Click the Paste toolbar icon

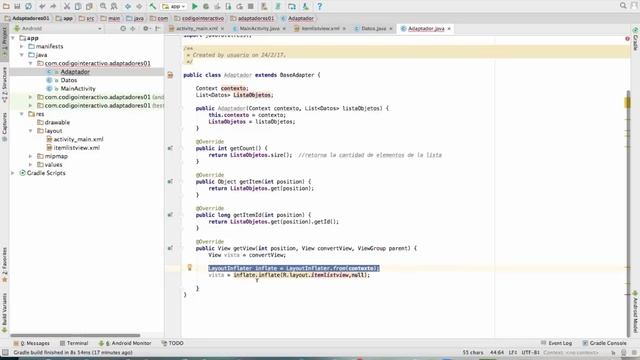click(89, 6)
